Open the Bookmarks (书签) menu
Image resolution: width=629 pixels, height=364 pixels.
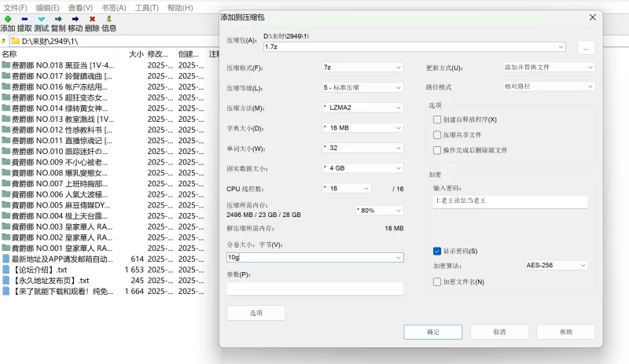[114, 8]
